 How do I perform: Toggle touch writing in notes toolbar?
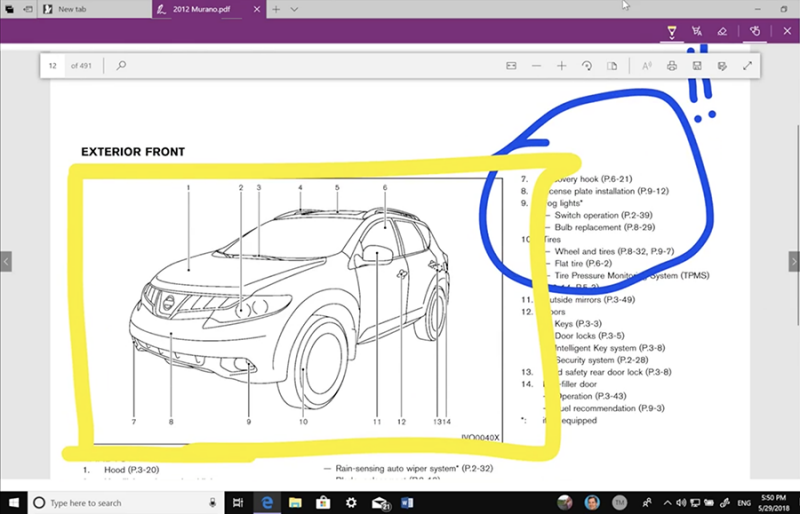pos(755,31)
